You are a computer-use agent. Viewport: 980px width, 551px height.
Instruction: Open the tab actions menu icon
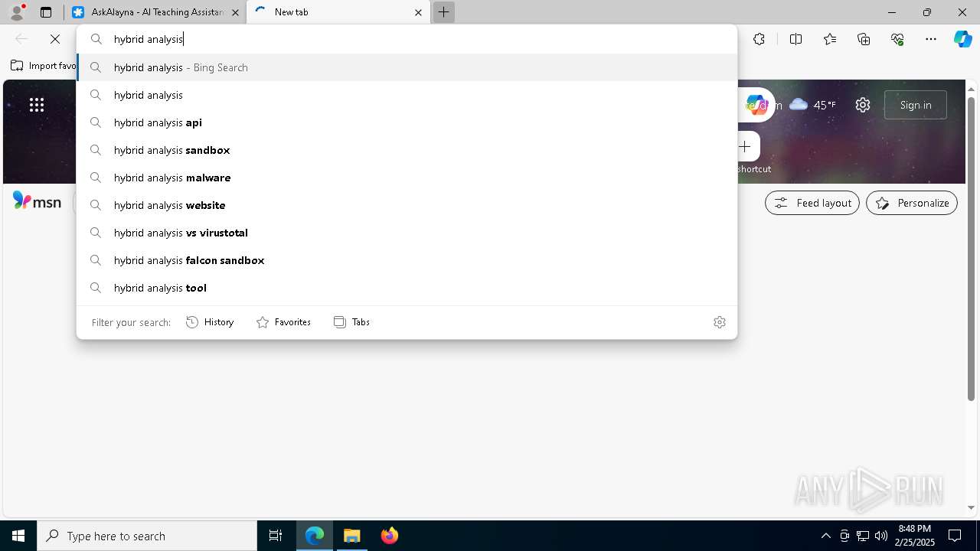[x=46, y=12]
